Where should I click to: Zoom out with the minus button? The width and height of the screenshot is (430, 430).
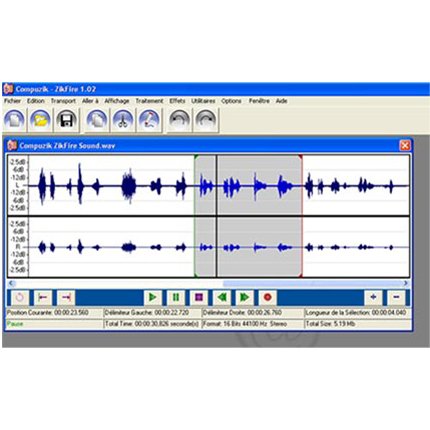coord(396,297)
